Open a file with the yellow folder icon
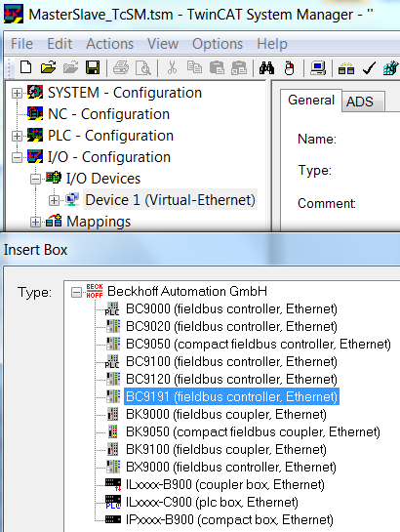 48,67
